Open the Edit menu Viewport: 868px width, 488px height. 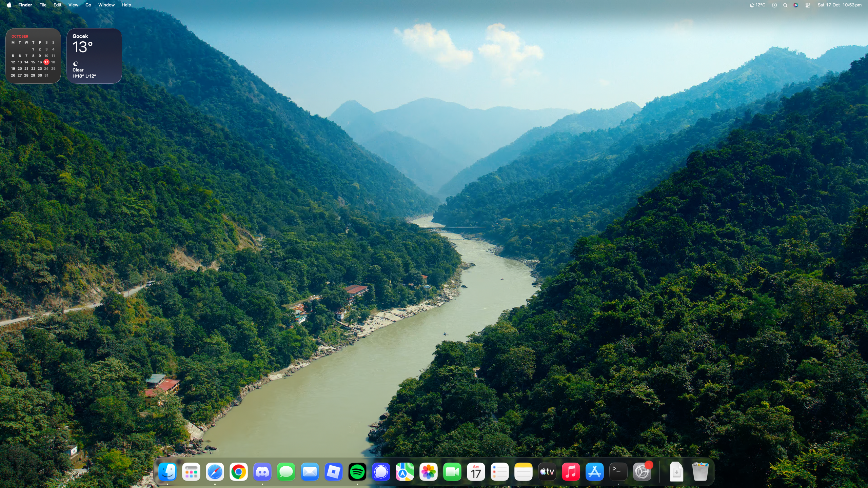pyautogui.click(x=57, y=5)
